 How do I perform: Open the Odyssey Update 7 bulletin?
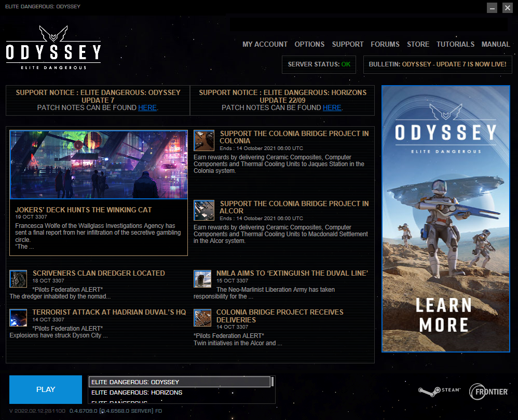click(438, 64)
